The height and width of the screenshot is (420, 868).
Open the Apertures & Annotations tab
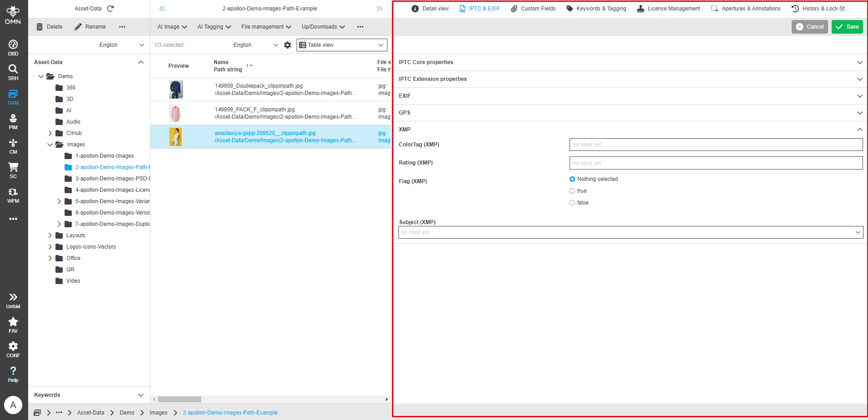coord(746,9)
